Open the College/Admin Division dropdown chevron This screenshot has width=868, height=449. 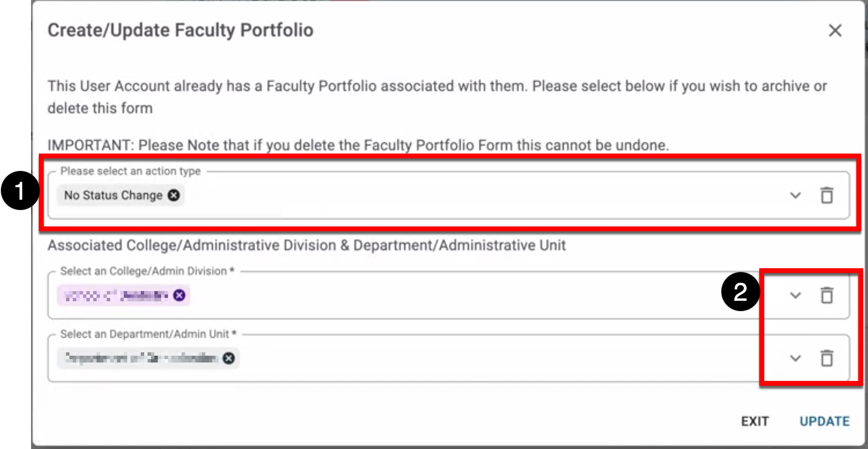pyautogui.click(x=795, y=295)
